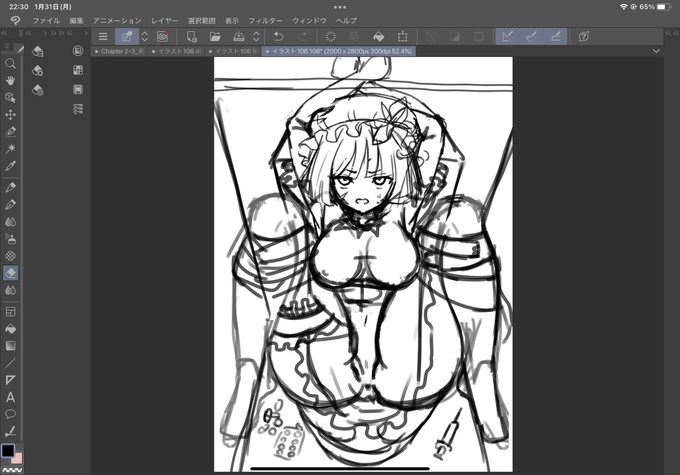Open the canvas tab overflow chevron

(x=656, y=51)
